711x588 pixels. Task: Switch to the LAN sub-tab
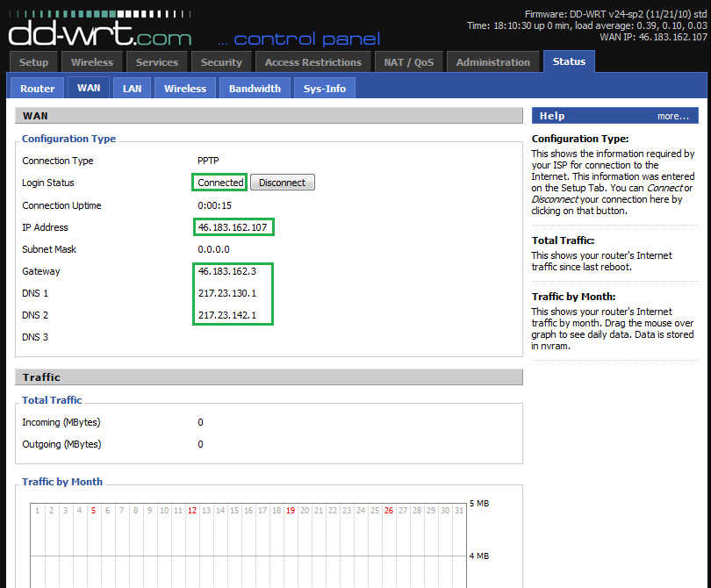click(133, 89)
